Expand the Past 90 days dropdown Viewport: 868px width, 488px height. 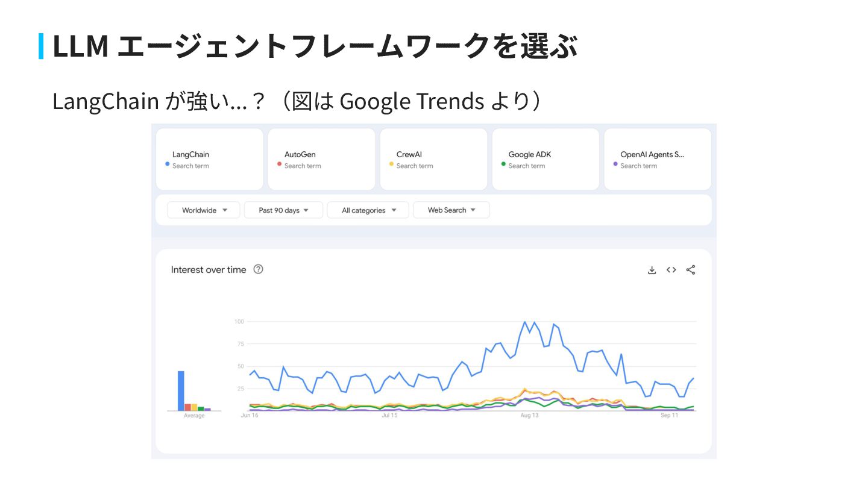coord(283,210)
